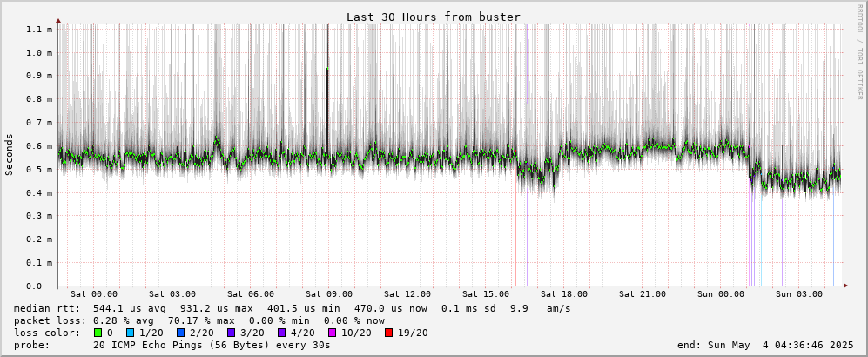The height and width of the screenshot is (357, 868).
Task: Click the magenta 10/20 loss swatch
Action: [333, 333]
